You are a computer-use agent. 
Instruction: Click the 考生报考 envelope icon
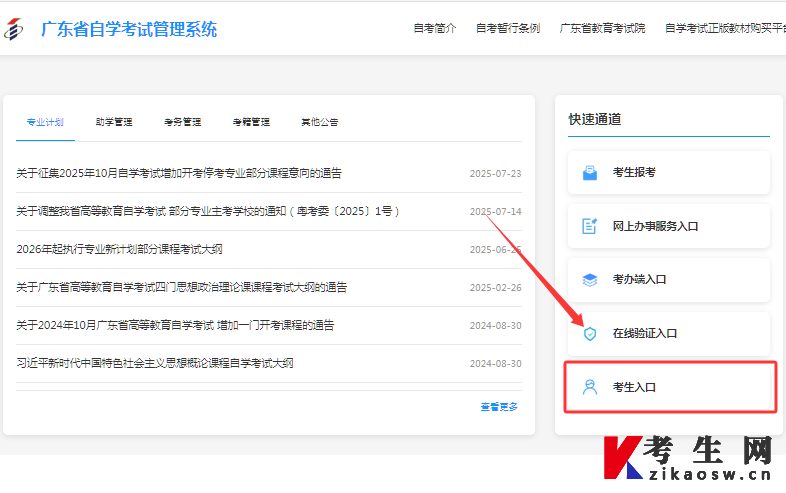pos(590,173)
